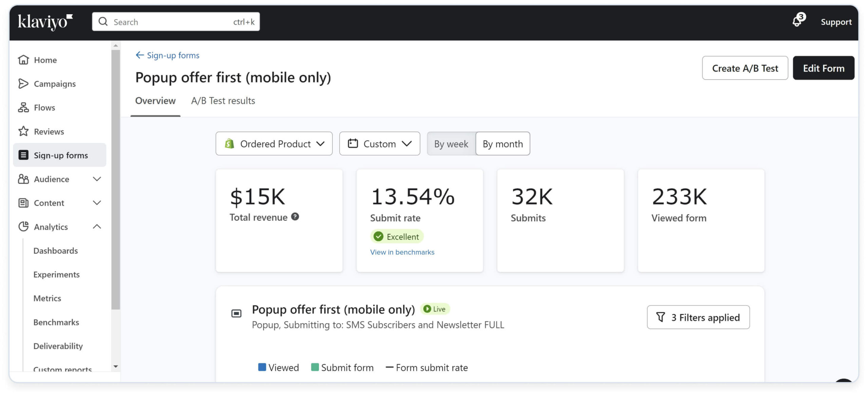
Task: Open Benchmarks in the Analytics submenu
Action: point(56,322)
